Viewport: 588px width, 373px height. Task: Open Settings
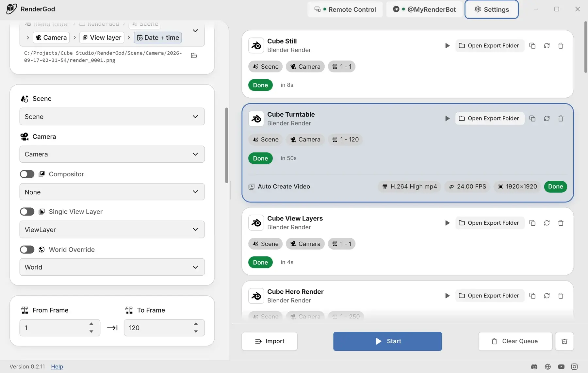(x=491, y=9)
